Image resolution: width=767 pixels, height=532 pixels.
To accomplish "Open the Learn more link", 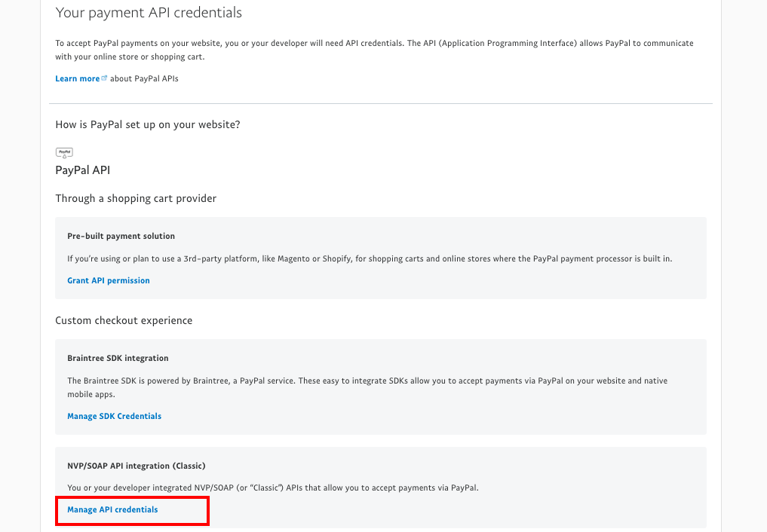I will coord(77,78).
